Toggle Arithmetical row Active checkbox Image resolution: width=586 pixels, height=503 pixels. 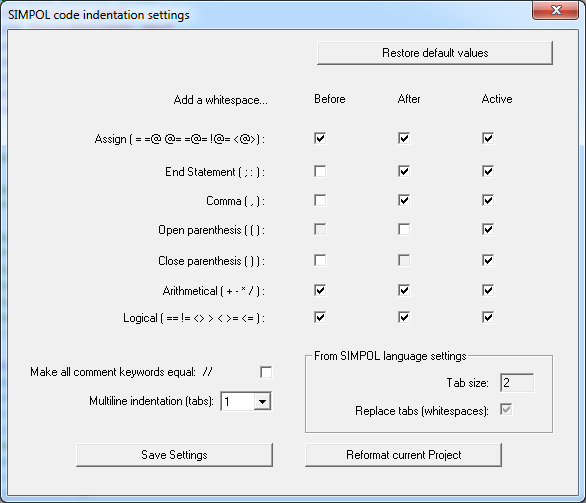coord(488,290)
